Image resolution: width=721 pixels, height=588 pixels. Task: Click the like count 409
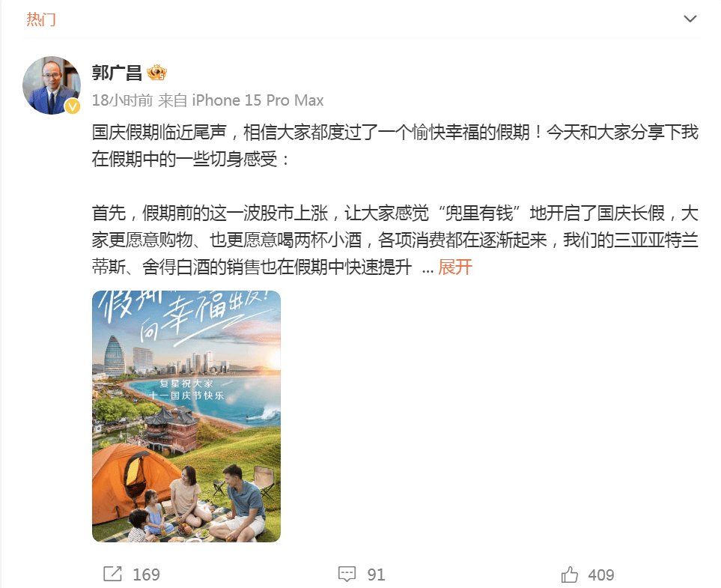click(x=601, y=575)
